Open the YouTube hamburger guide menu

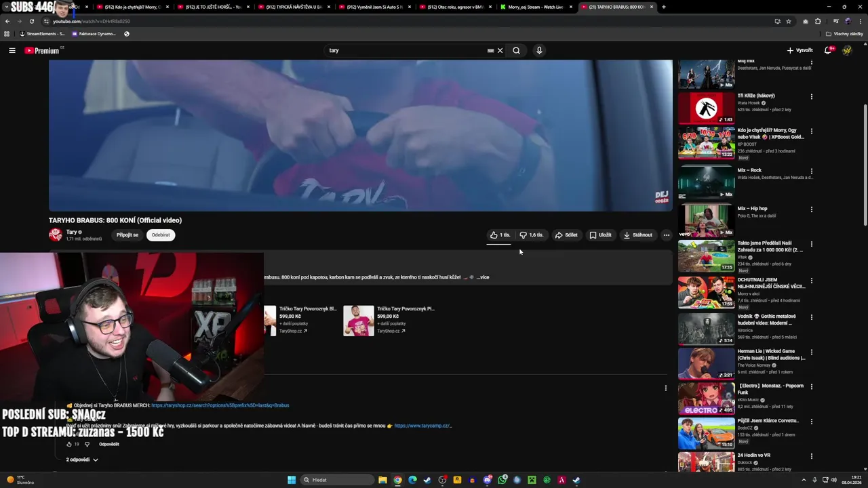click(12, 50)
